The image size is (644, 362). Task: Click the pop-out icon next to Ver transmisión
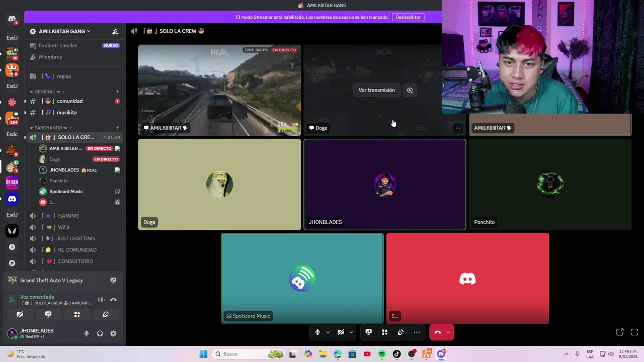click(x=410, y=90)
